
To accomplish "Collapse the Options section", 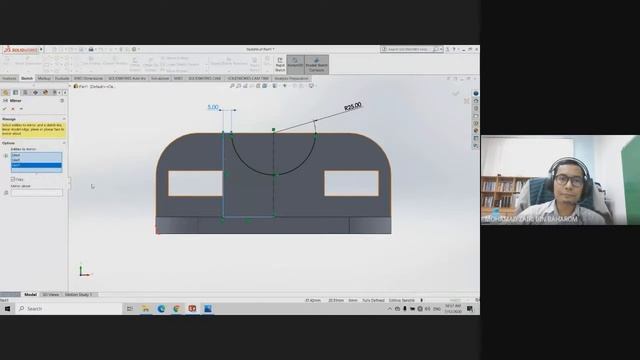I will [64, 143].
